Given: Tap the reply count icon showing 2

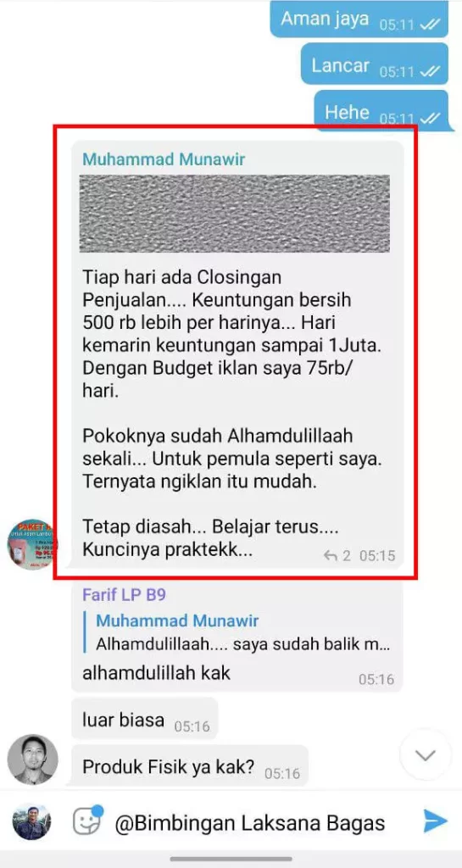Looking at the screenshot, I should (337, 555).
